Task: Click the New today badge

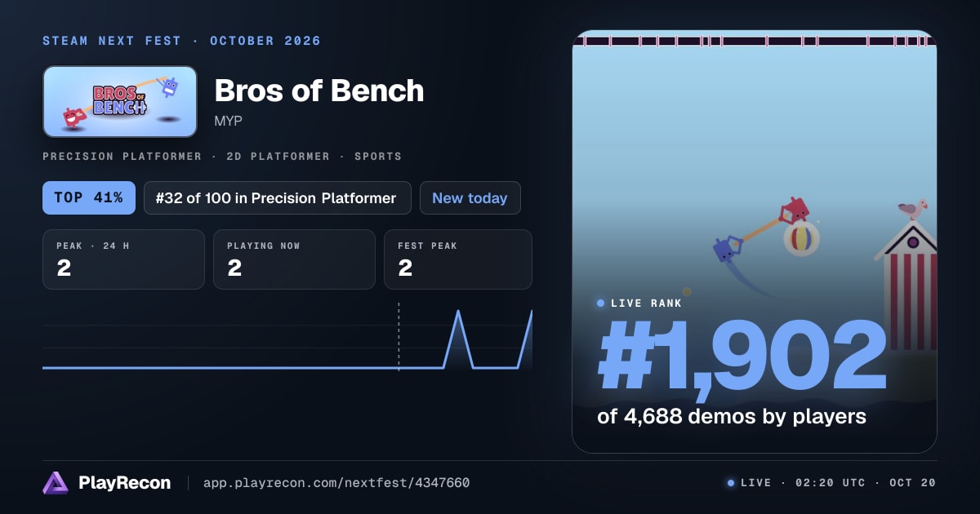Action: coord(470,198)
